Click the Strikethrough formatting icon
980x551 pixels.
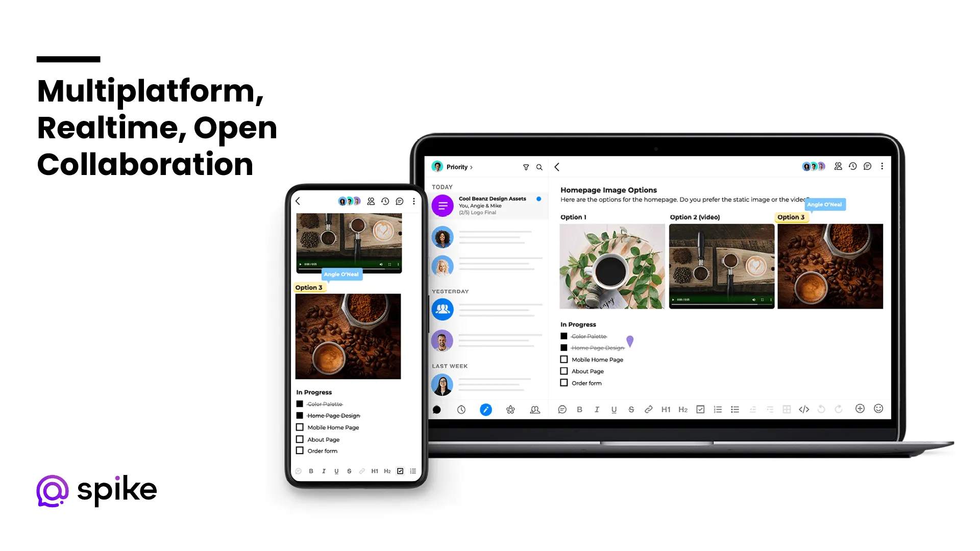pos(630,410)
